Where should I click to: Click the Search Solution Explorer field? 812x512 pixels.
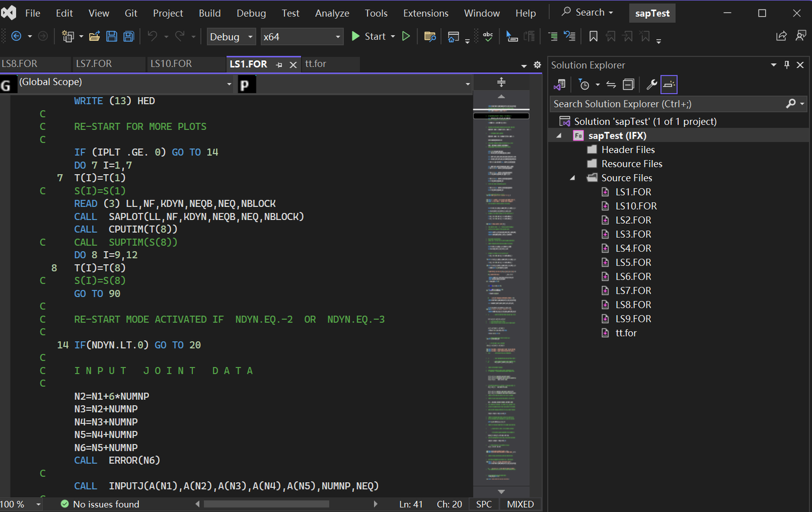point(669,104)
